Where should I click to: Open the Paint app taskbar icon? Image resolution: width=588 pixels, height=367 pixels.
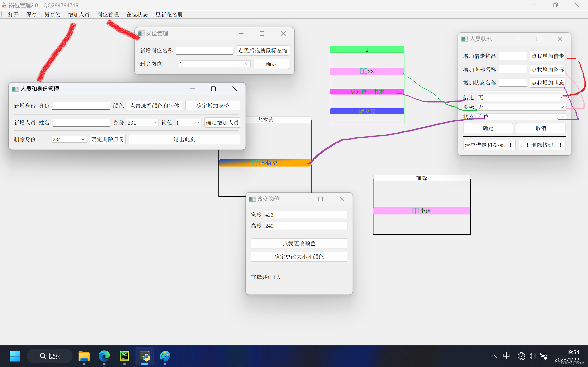165,356
